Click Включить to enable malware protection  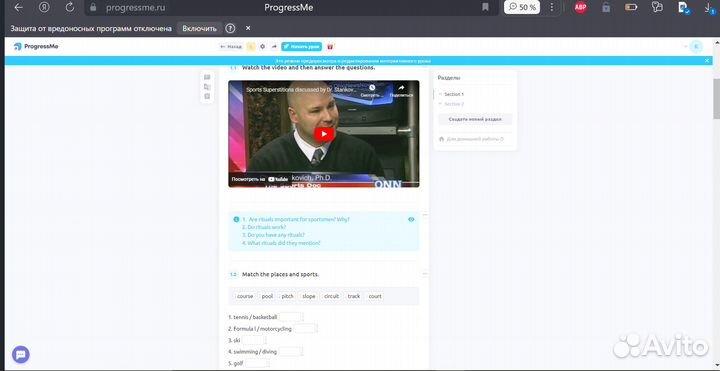(199, 28)
